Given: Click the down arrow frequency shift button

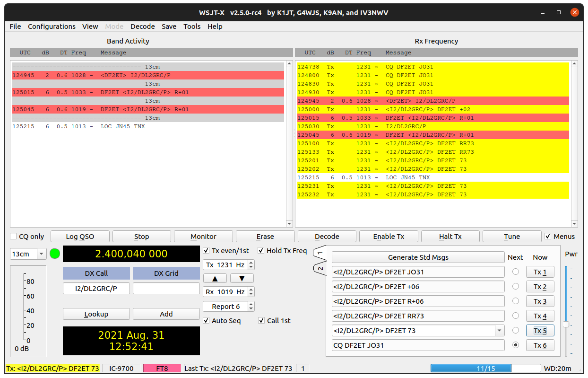Looking at the screenshot, I should click(x=242, y=278).
